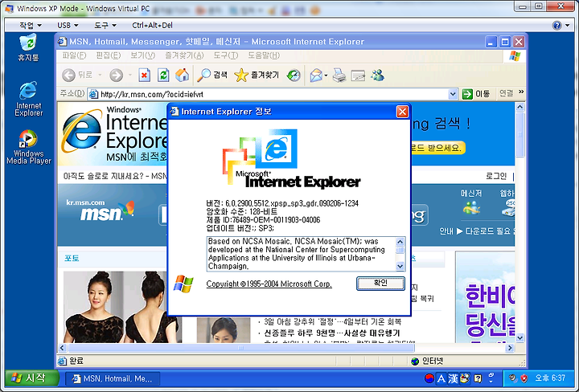Open the Search (검색) toolbar button

pos(212,76)
